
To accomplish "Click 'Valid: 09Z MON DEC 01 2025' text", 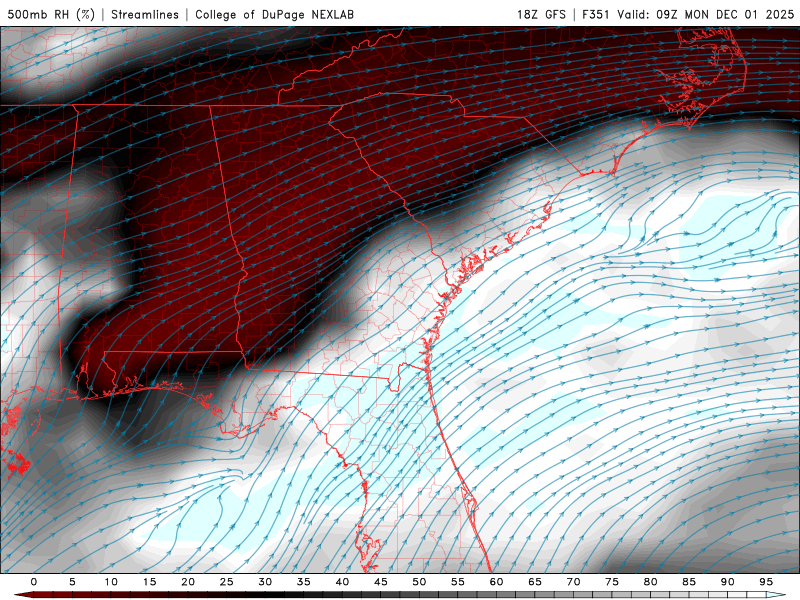I will [706, 14].
